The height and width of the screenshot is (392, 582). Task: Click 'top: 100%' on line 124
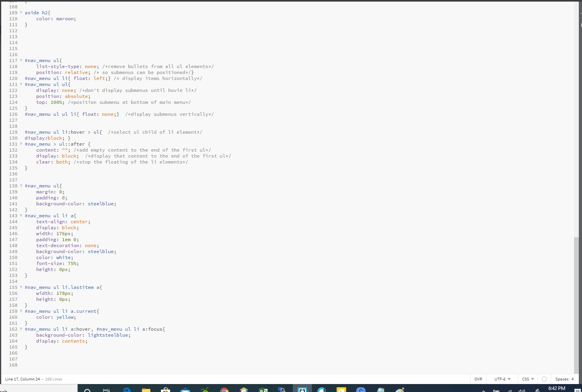pos(49,102)
